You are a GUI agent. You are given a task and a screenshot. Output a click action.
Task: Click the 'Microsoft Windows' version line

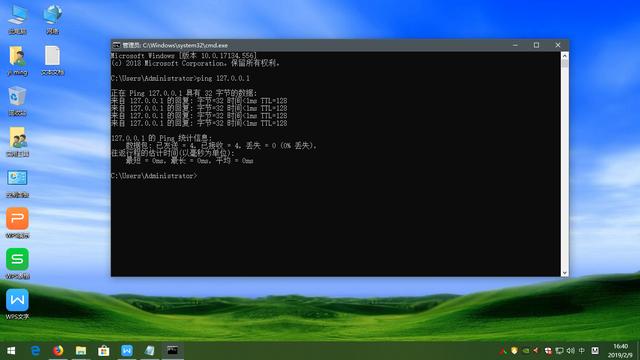(184, 56)
